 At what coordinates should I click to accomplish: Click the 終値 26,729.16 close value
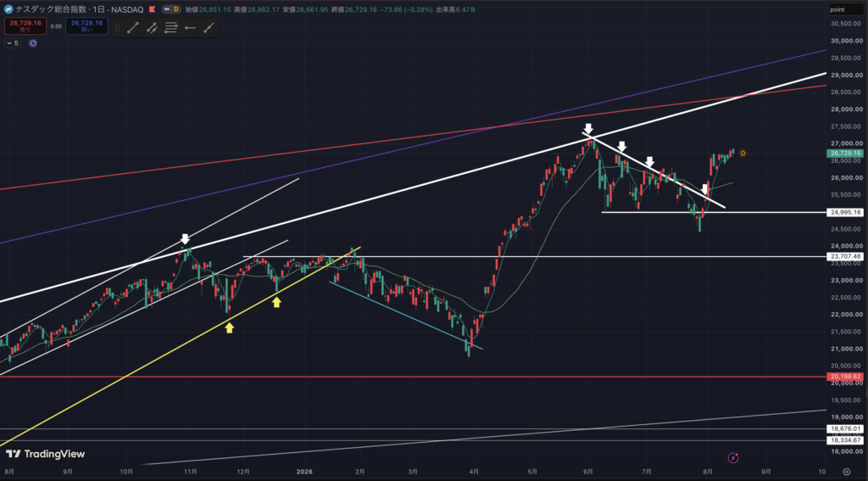pyautogui.click(x=353, y=9)
